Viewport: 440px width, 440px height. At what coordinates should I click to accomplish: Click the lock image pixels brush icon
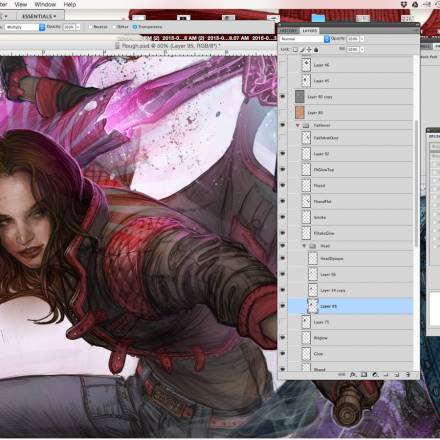click(x=302, y=50)
